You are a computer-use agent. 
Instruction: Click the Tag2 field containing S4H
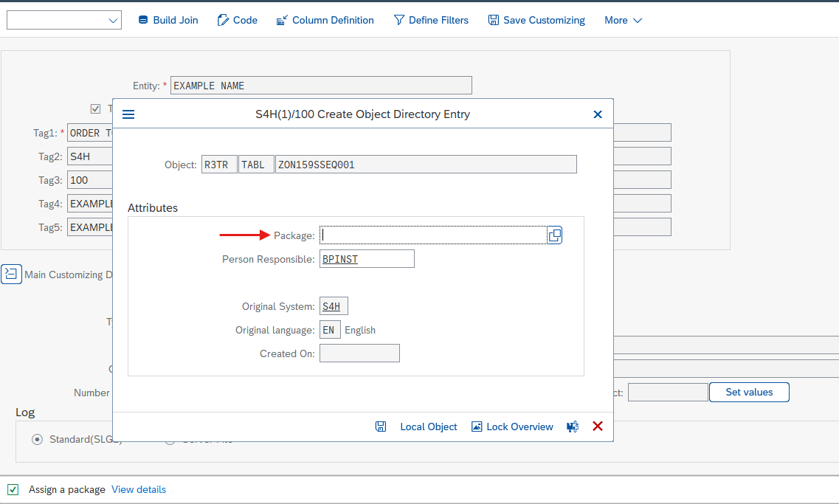click(x=90, y=156)
